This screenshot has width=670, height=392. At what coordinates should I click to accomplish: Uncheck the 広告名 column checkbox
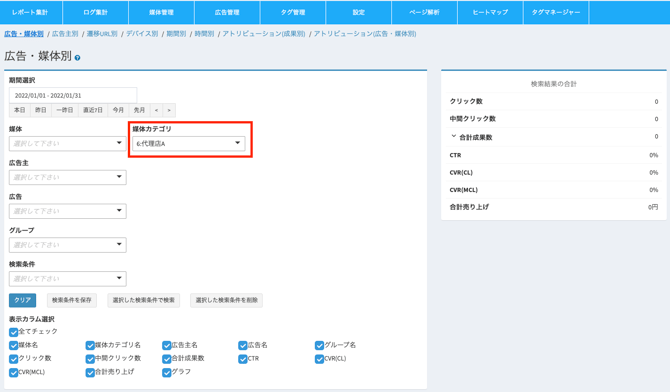pyautogui.click(x=243, y=345)
